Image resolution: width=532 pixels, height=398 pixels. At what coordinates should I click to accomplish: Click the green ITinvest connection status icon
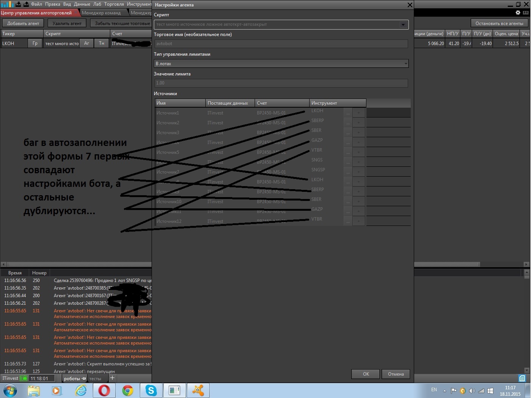click(23, 378)
